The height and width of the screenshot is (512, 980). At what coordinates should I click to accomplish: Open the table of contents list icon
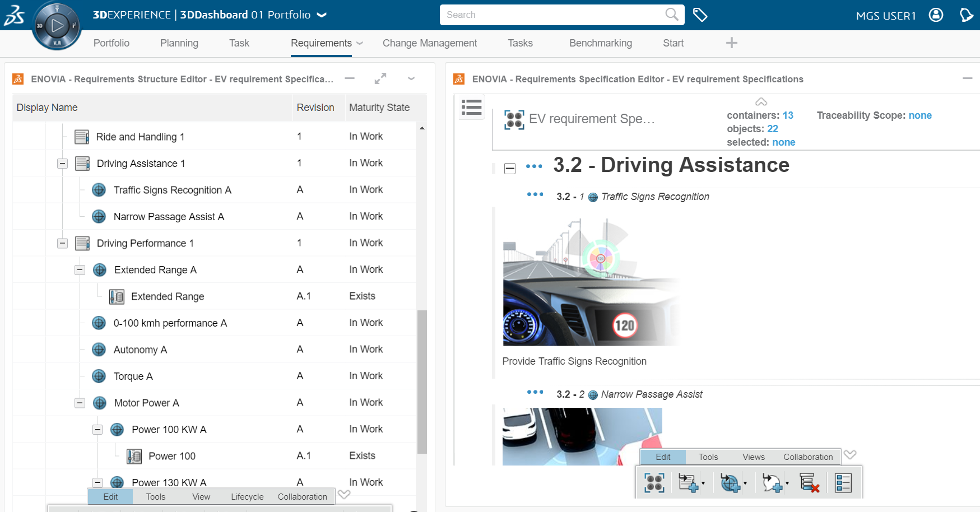click(x=471, y=107)
